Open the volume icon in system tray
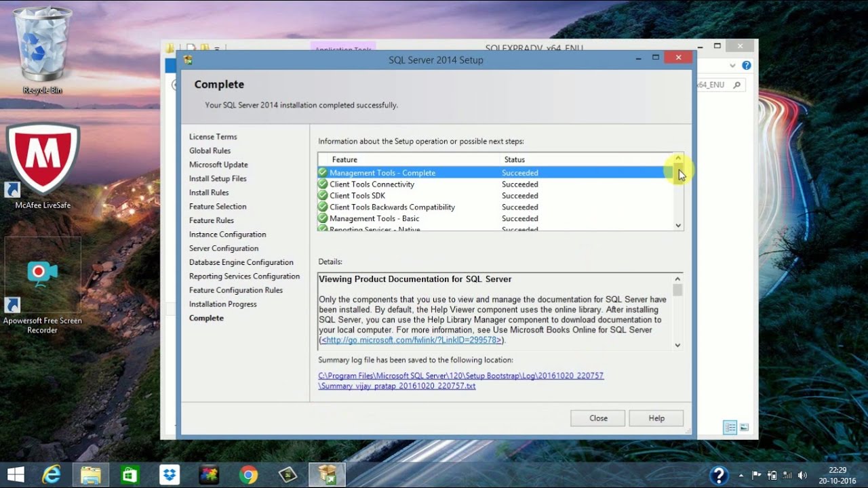The width and height of the screenshot is (868, 488). click(803, 475)
